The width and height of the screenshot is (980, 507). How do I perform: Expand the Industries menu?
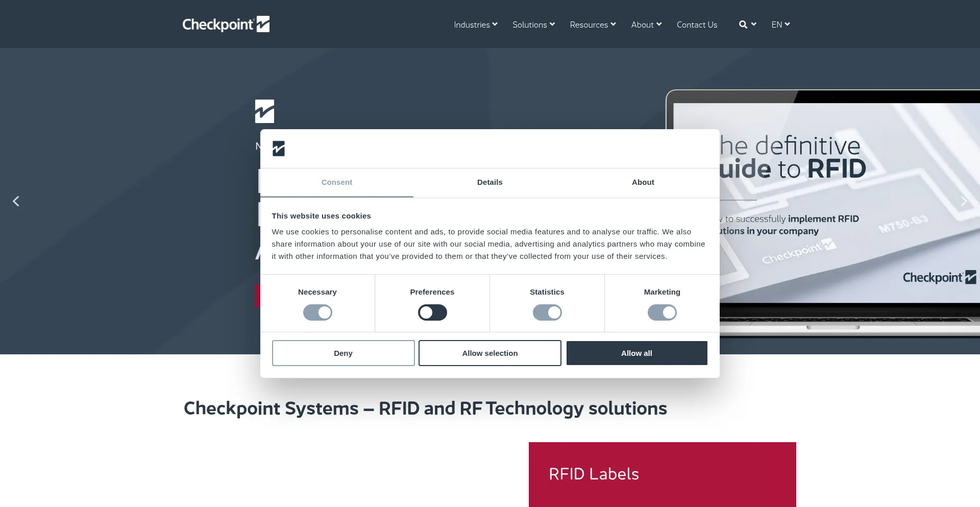476,25
